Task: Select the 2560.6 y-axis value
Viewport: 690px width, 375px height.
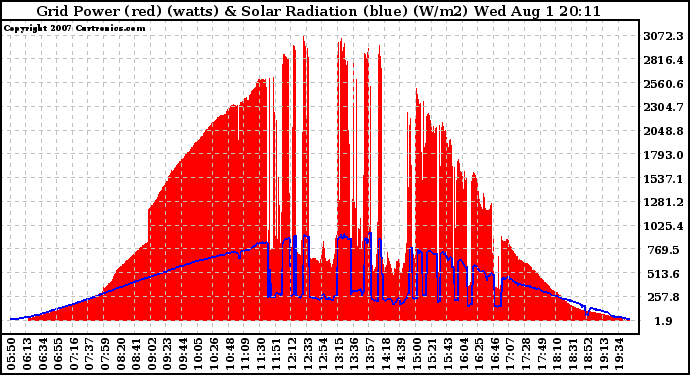Action: tap(663, 84)
